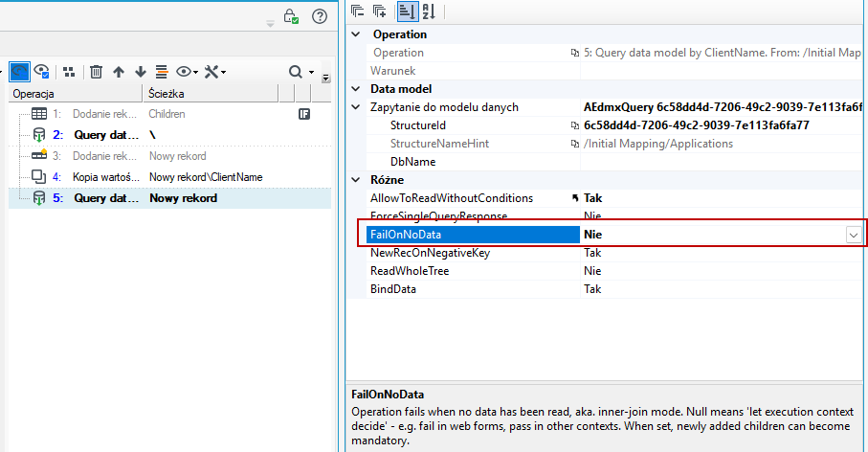The width and height of the screenshot is (868, 452).
Task: Click the Operacja column header
Action: (x=76, y=94)
